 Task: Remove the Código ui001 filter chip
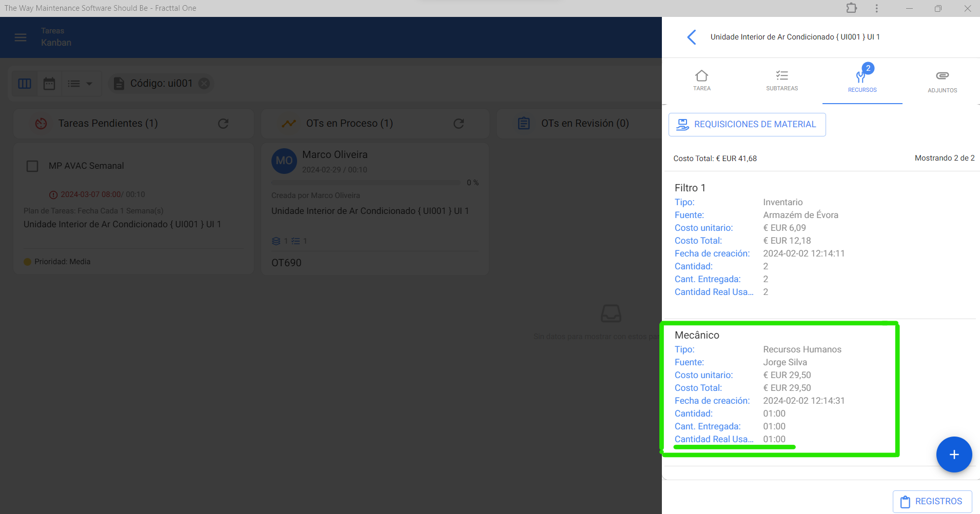coord(204,84)
